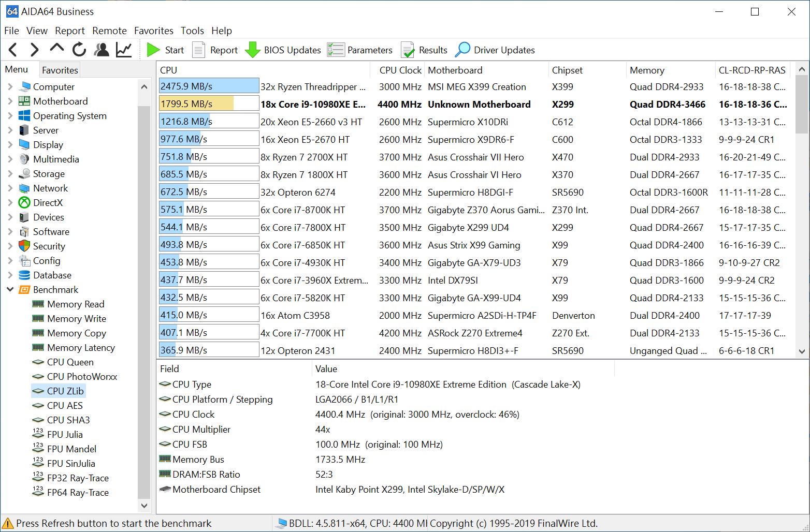This screenshot has width=810, height=532.
Task: Select the FPU Julia benchmark
Action: tap(65, 435)
